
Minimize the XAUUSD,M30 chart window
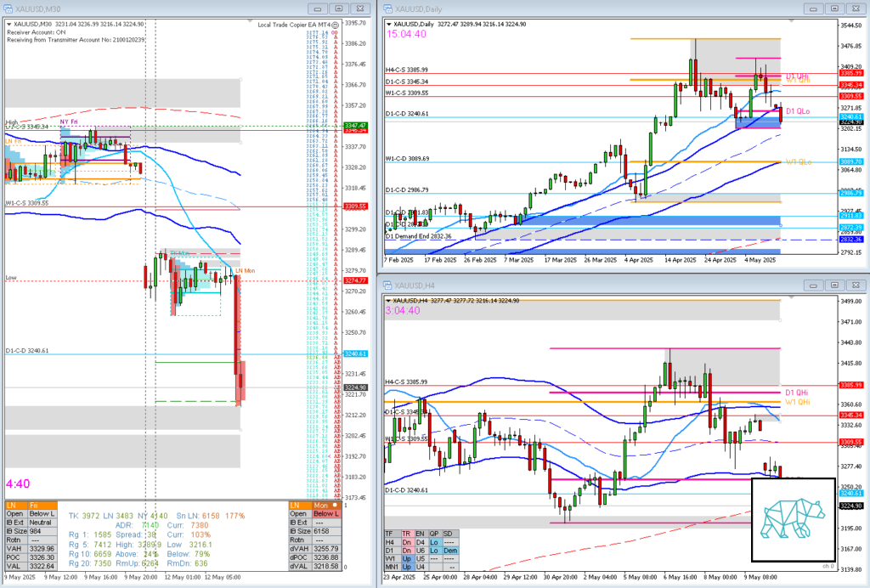coord(318,8)
